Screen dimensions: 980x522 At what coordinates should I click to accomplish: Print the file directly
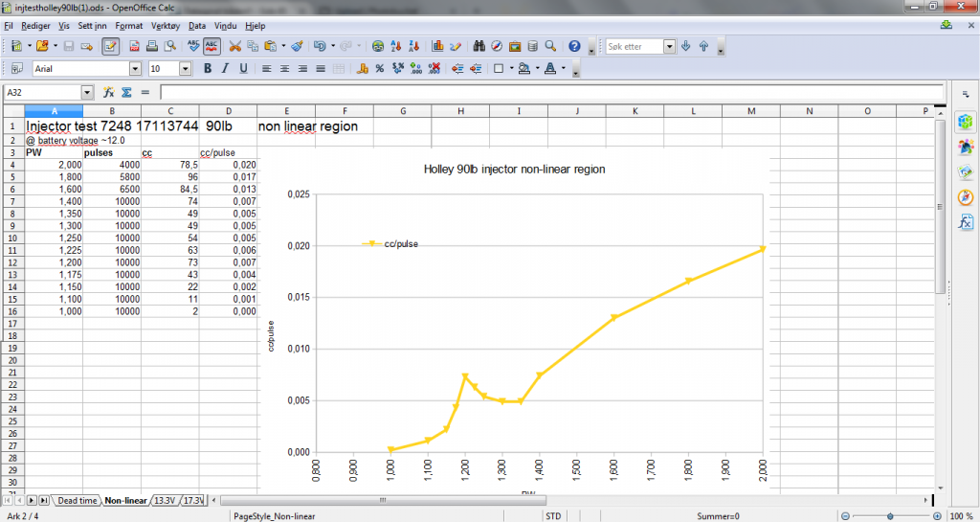[152, 46]
